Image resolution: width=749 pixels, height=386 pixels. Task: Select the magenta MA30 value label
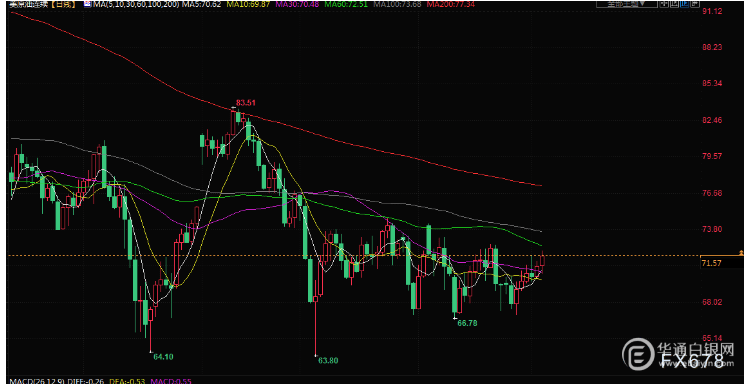click(x=297, y=4)
